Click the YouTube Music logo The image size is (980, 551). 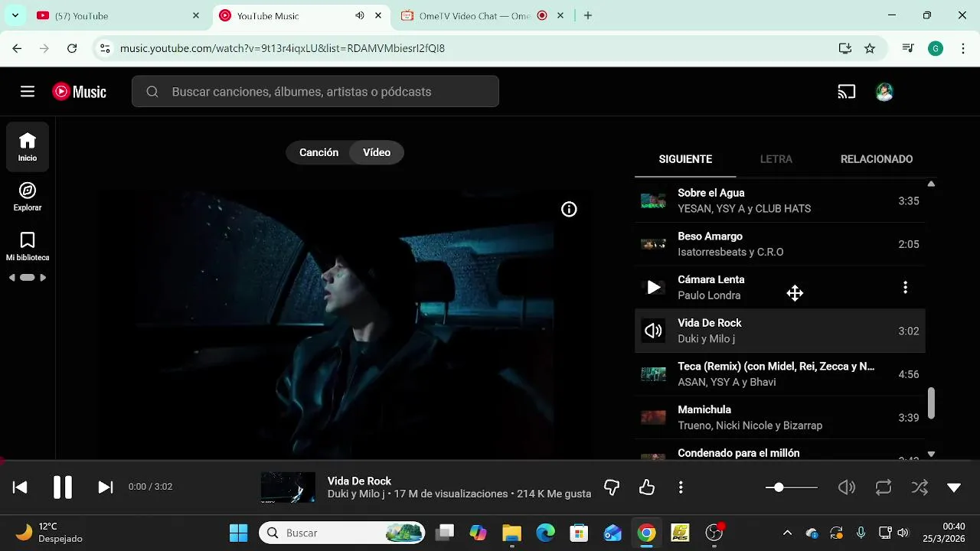(79, 92)
